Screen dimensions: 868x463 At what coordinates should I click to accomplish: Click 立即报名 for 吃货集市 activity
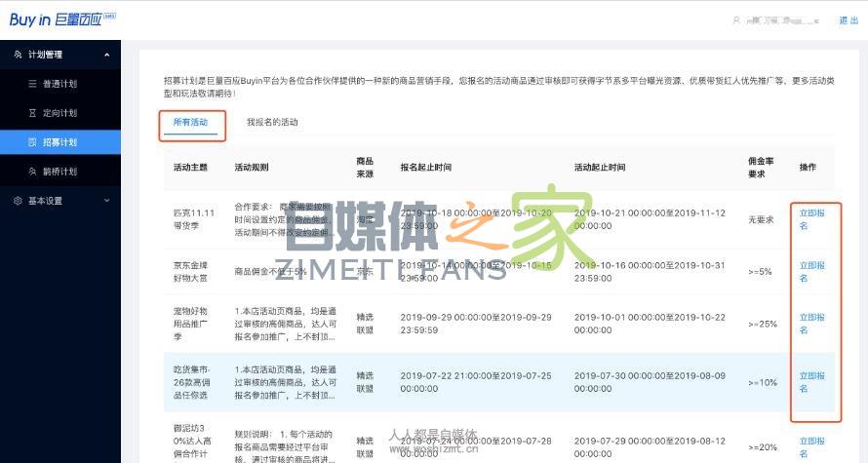coord(811,382)
